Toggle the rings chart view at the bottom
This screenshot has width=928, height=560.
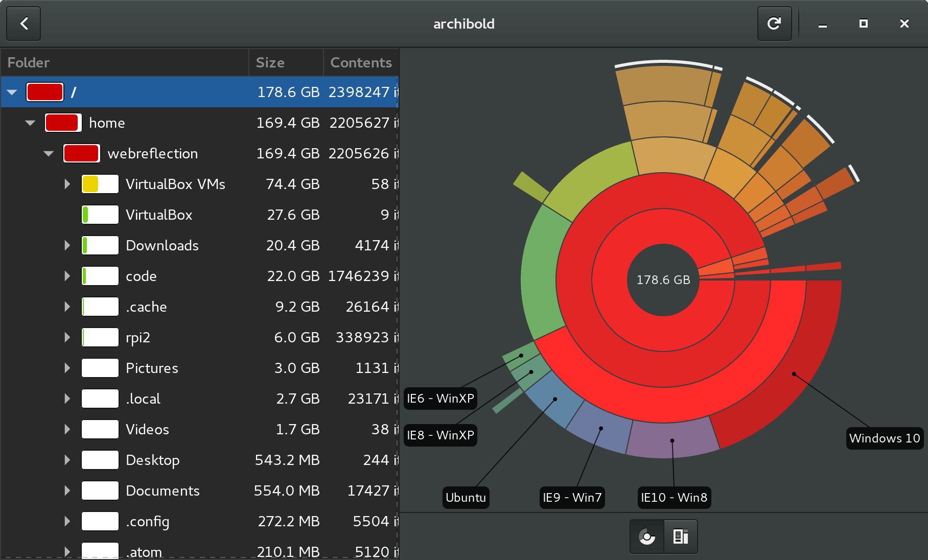[x=646, y=536]
